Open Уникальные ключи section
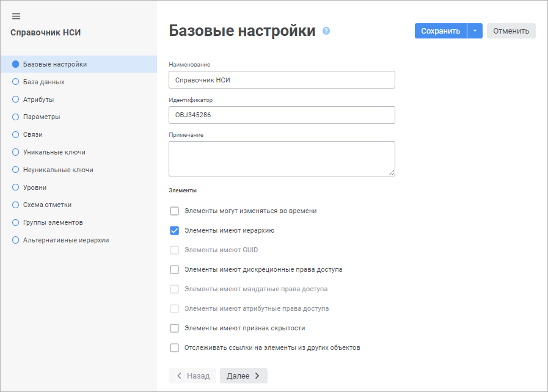Image resolution: width=548 pixels, height=392 pixels. point(54,152)
